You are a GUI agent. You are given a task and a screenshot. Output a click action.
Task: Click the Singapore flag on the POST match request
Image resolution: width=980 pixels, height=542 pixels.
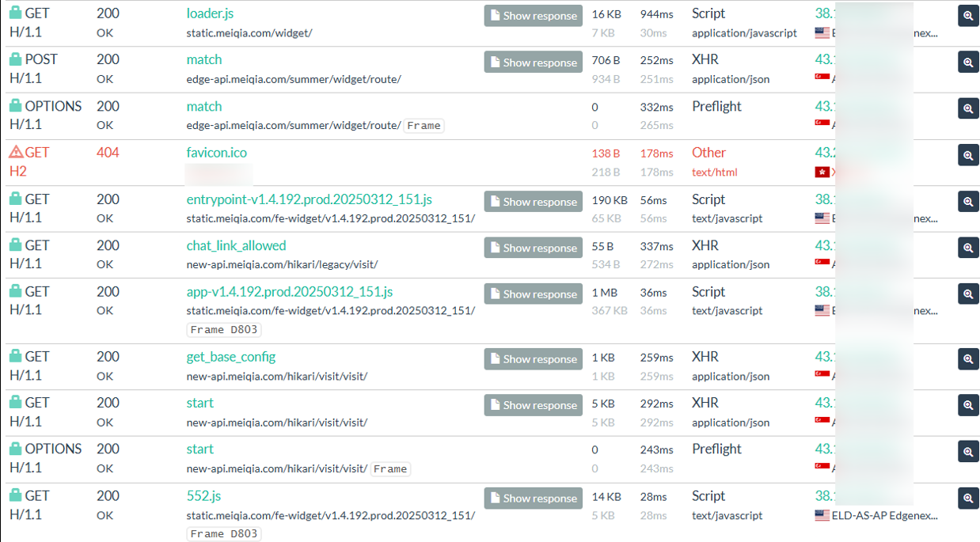pos(822,78)
